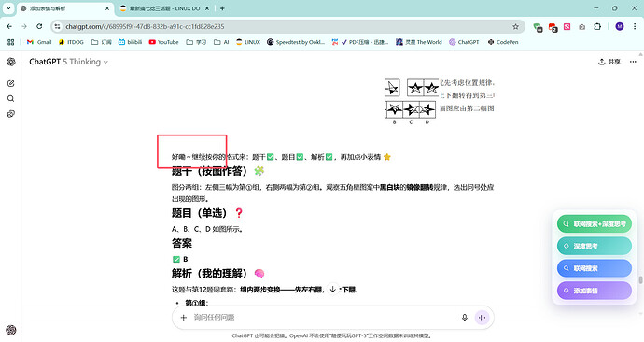Screen dimensions: 644x342
Task: Open conversation options three-dot menu
Action: tap(633, 62)
